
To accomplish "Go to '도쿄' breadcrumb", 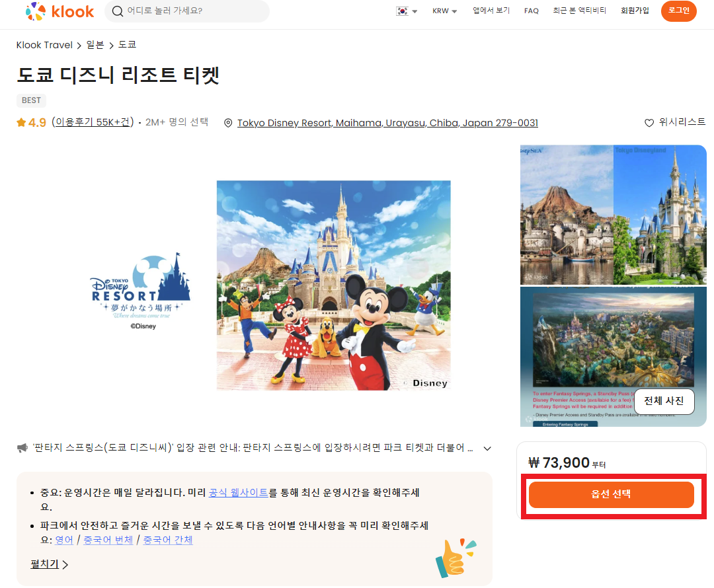I will [127, 45].
